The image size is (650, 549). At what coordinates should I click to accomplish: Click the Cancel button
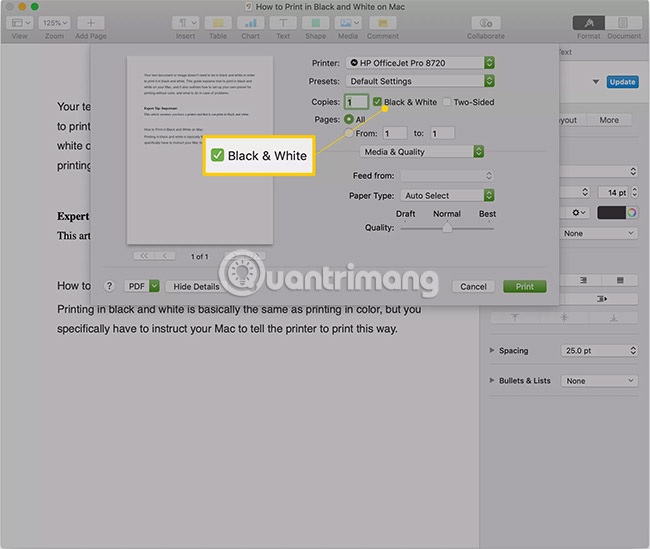pyautogui.click(x=472, y=286)
